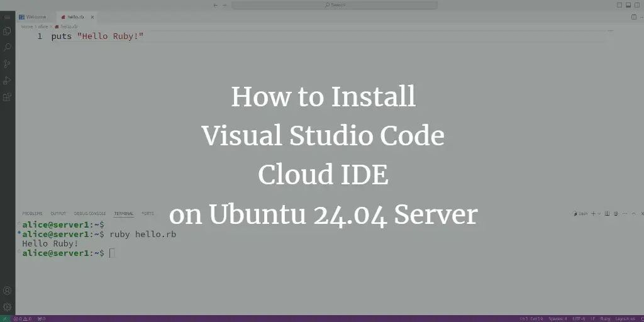Open the Manage gear icon
This screenshot has width=644, height=322.
[7, 307]
